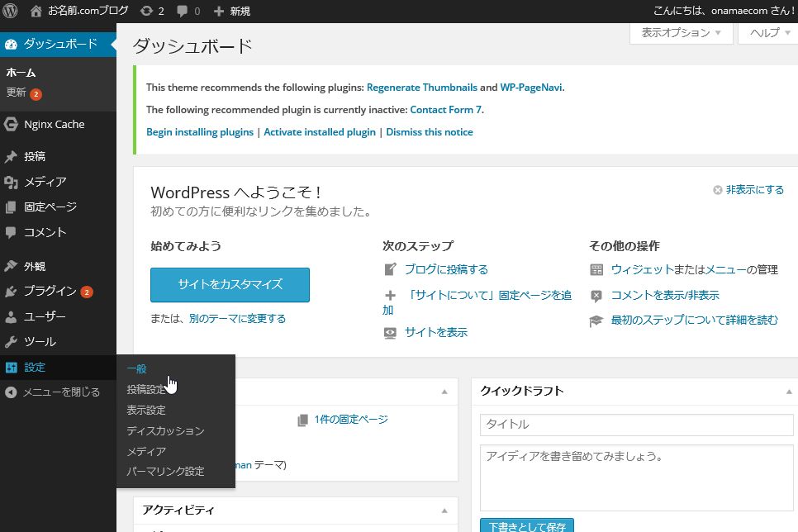Collapse the panel containing 1件の固定ページ
798x532 pixels.
444,392
